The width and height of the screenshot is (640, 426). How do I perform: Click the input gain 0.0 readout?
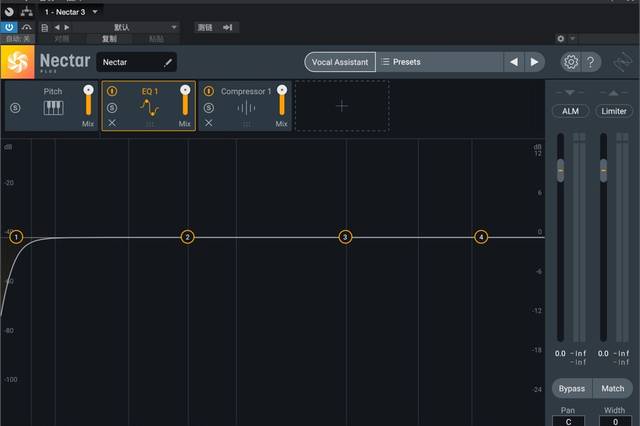tap(560, 353)
